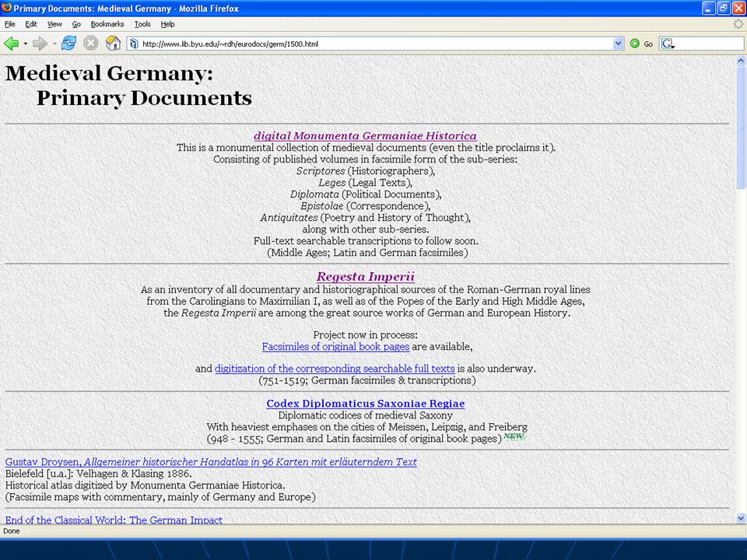747x560 pixels.
Task: Click the page icon in the address bar
Action: [134, 44]
